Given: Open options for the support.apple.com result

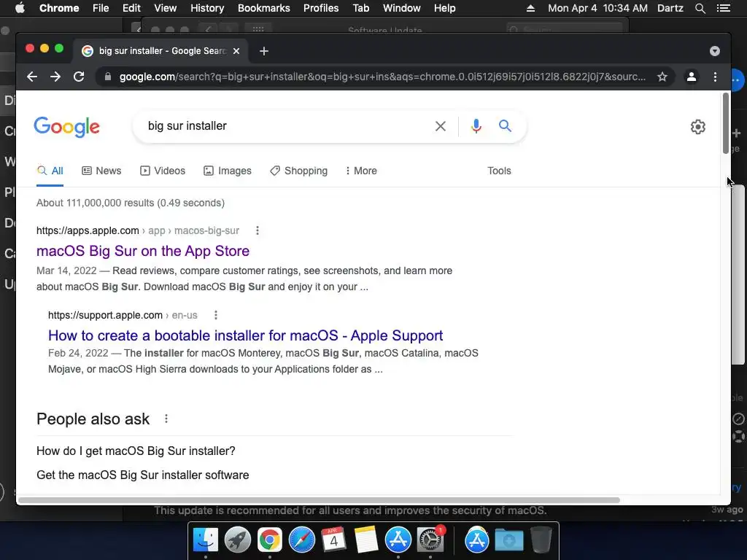Looking at the screenshot, I should coord(216,315).
